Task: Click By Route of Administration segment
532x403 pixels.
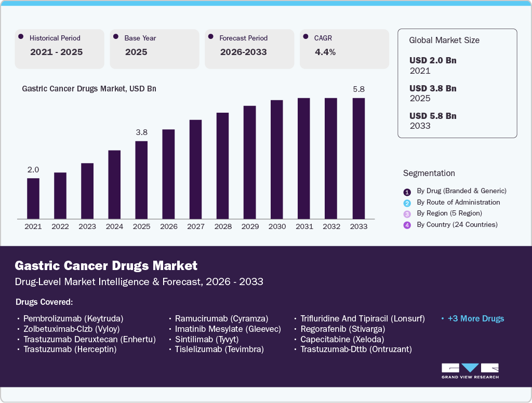Action: (x=458, y=202)
